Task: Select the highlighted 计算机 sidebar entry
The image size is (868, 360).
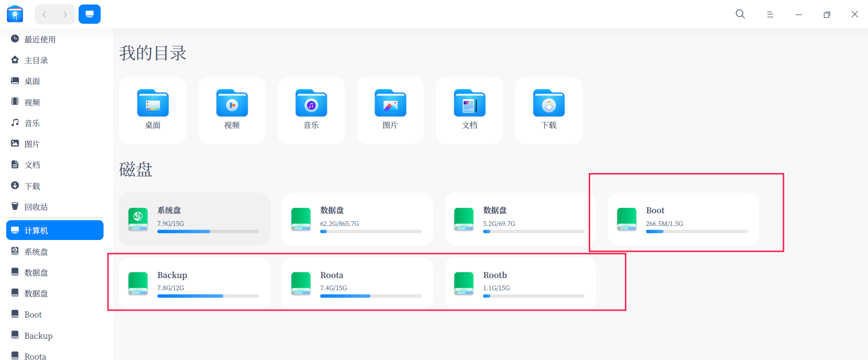Action: pos(55,230)
